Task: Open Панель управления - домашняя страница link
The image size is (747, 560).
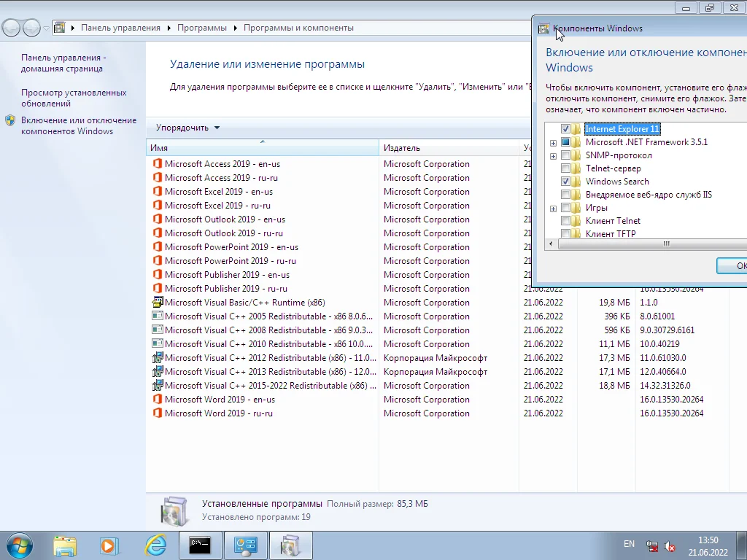Action: pyautogui.click(x=64, y=63)
